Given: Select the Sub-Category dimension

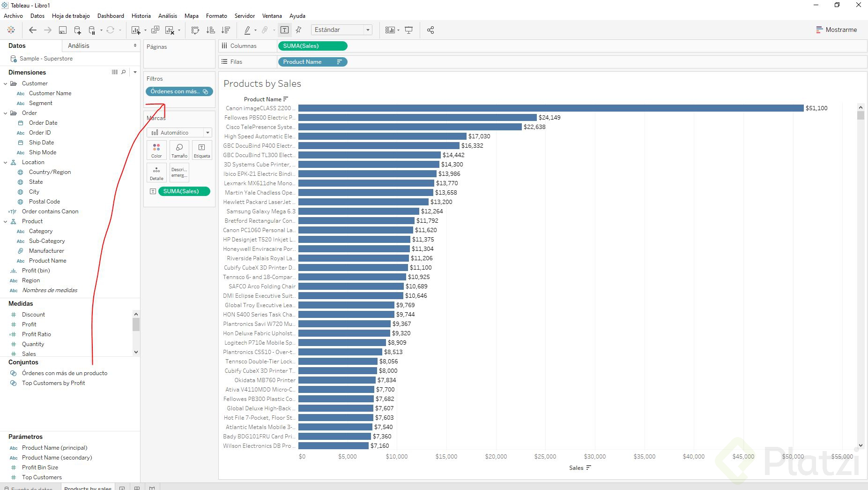Looking at the screenshot, I should pyautogui.click(x=47, y=241).
